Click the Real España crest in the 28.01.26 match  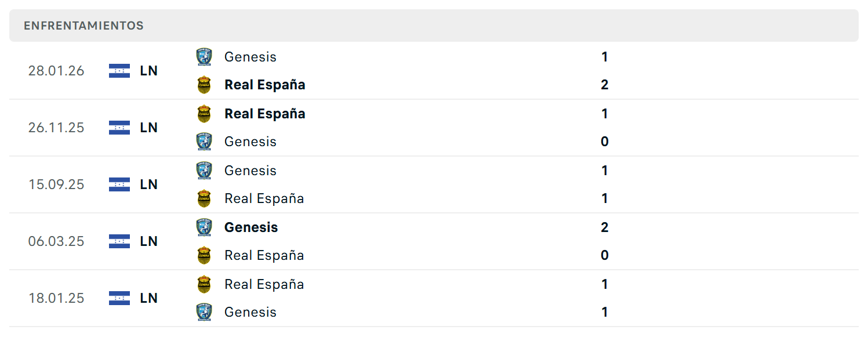(204, 85)
